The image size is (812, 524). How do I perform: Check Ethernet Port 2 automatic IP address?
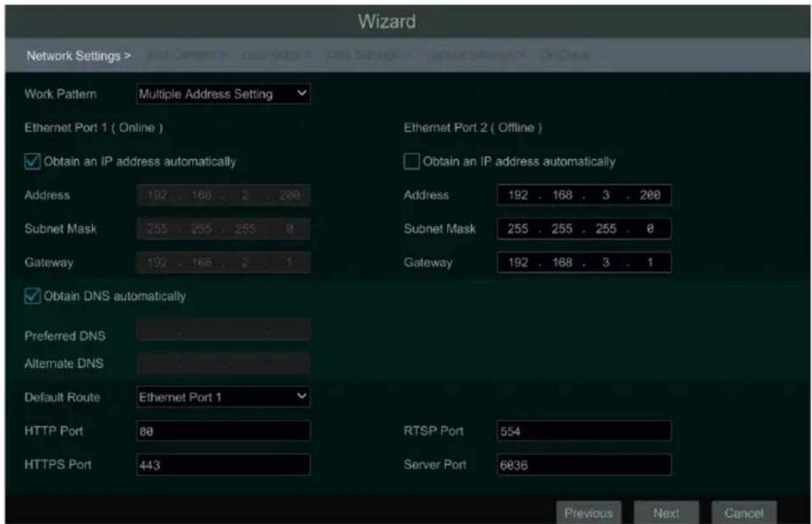click(411, 162)
